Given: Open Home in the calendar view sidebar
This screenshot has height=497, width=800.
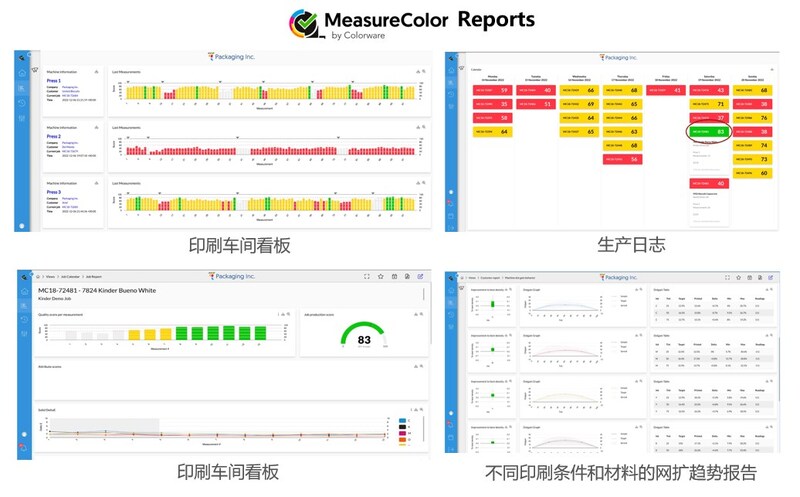Looking at the screenshot, I should coord(451,70).
